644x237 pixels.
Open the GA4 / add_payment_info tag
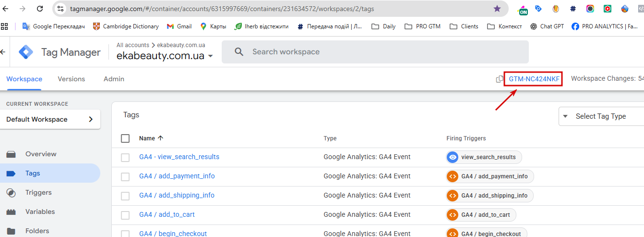point(177,176)
